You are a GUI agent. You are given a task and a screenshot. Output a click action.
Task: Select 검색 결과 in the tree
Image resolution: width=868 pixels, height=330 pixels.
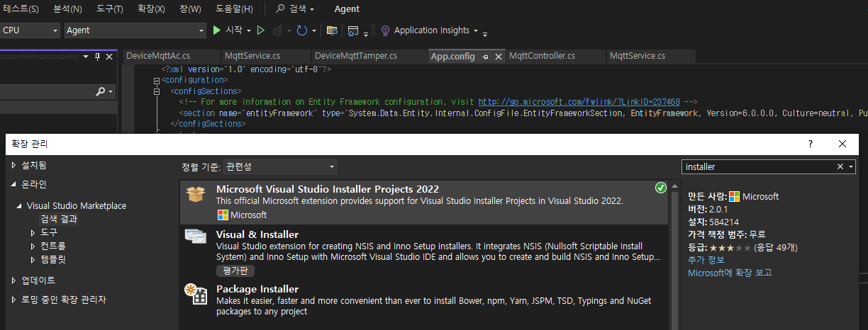(59, 219)
